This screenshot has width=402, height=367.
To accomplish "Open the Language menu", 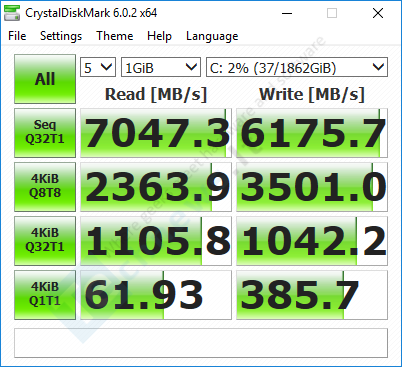I will [x=212, y=36].
